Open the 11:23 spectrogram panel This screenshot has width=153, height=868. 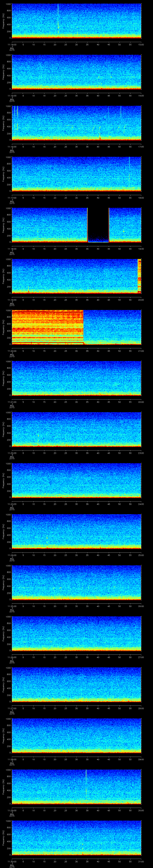(76, 480)
